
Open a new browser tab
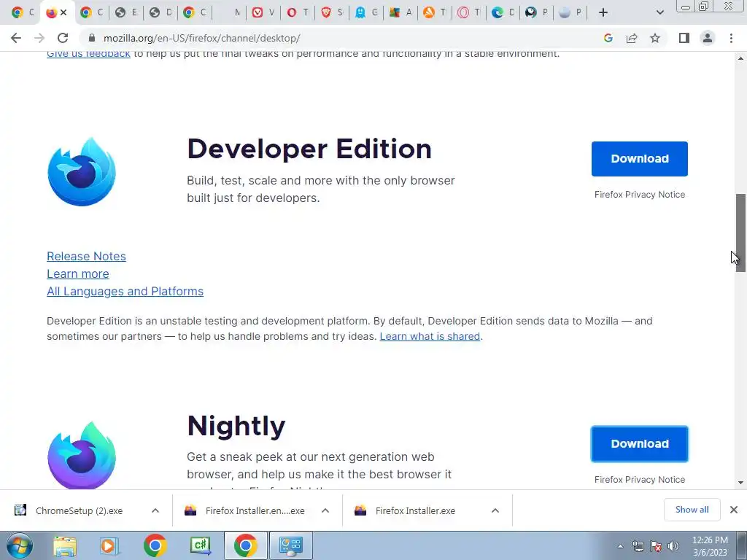(x=603, y=12)
